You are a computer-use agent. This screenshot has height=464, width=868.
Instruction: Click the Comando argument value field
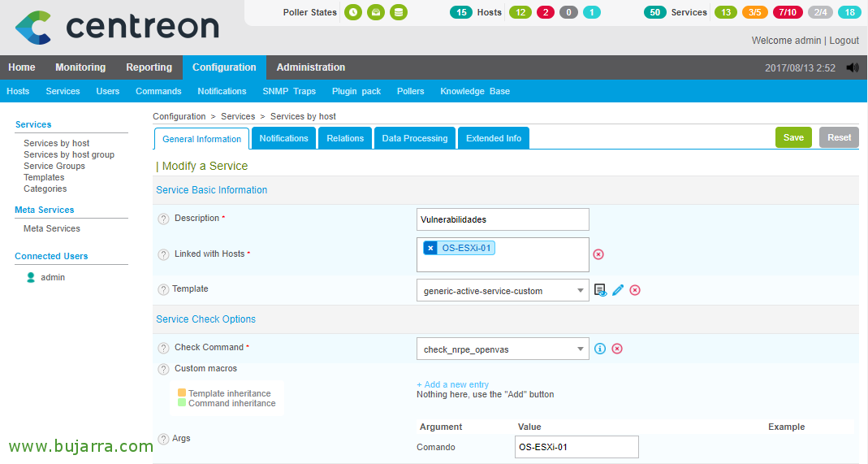(x=577, y=447)
